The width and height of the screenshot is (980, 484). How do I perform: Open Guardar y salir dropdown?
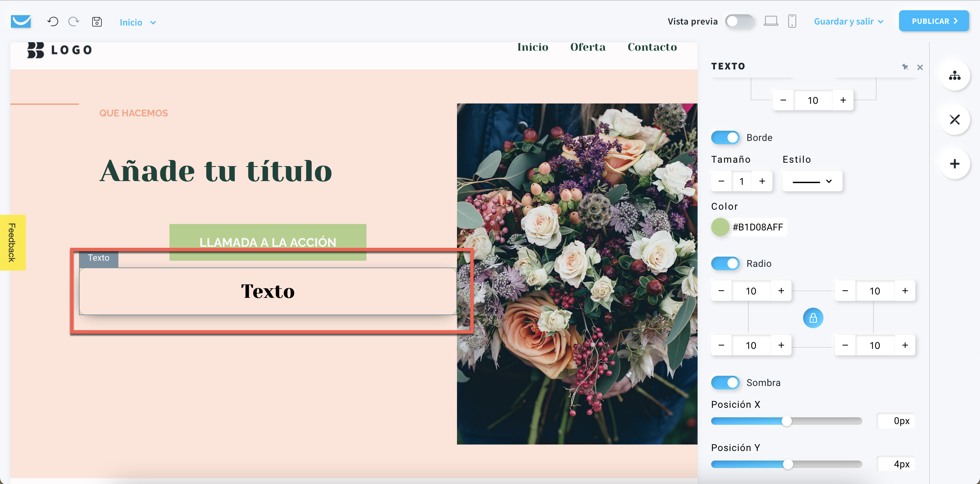(x=848, y=21)
